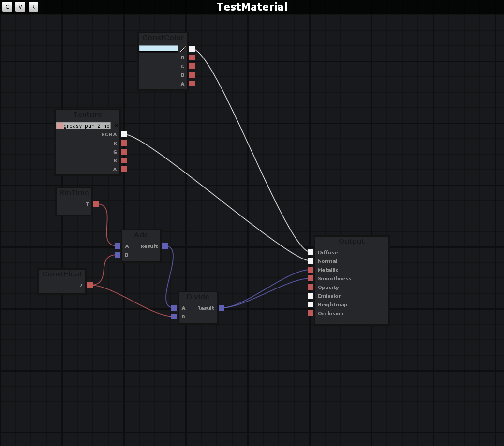This screenshot has width=504, height=446.
Task: Click the Diffuse label in Output node
Action: point(327,252)
